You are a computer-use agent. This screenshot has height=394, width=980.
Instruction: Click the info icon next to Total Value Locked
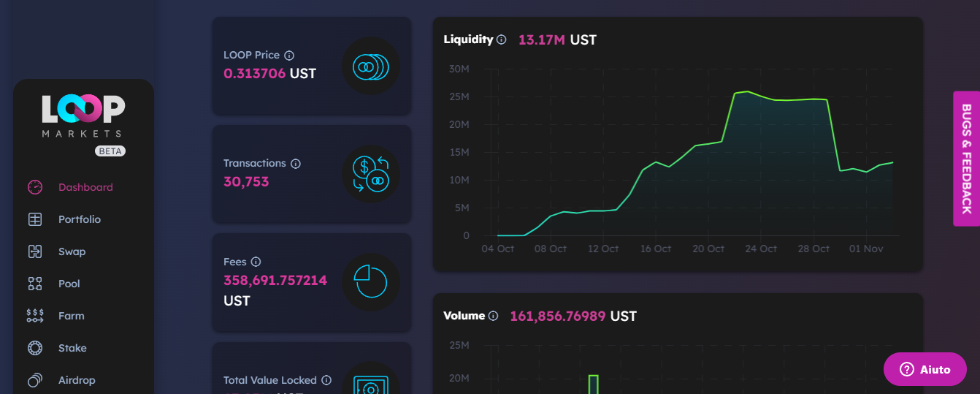[x=326, y=380]
